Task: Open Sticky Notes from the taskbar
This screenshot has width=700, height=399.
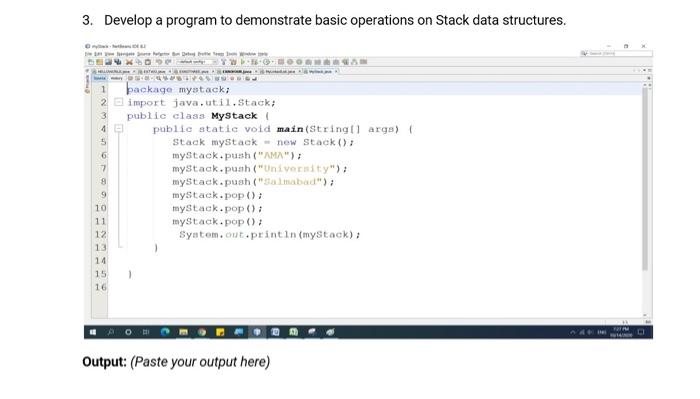Action: coord(220,332)
